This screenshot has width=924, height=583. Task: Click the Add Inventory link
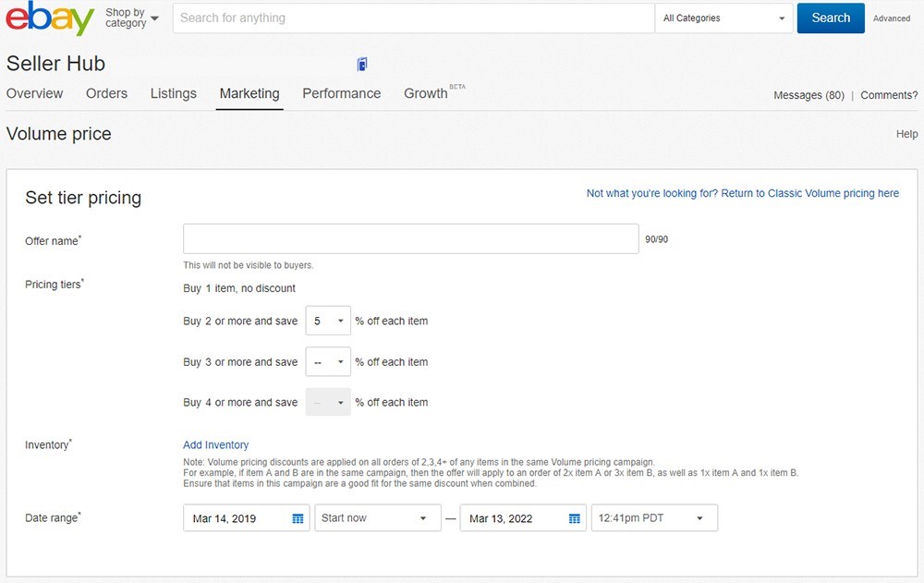(x=215, y=445)
